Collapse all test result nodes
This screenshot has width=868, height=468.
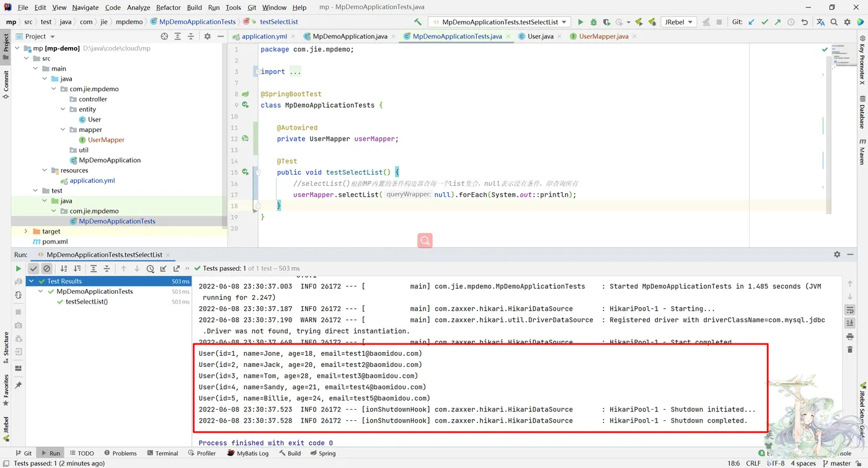coord(107,268)
